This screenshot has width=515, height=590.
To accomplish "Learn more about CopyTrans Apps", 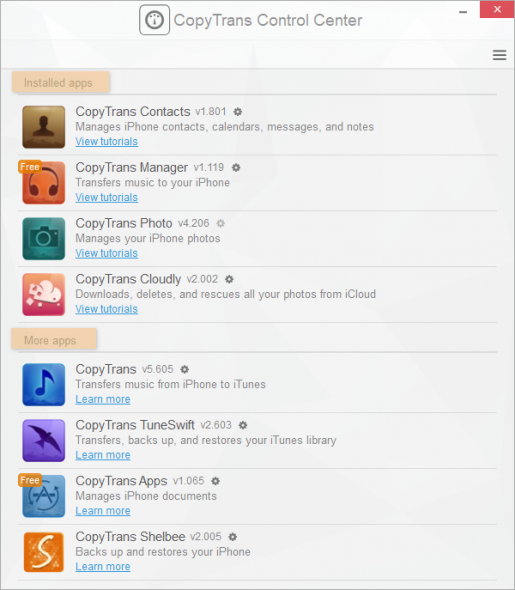I will pyautogui.click(x=103, y=511).
